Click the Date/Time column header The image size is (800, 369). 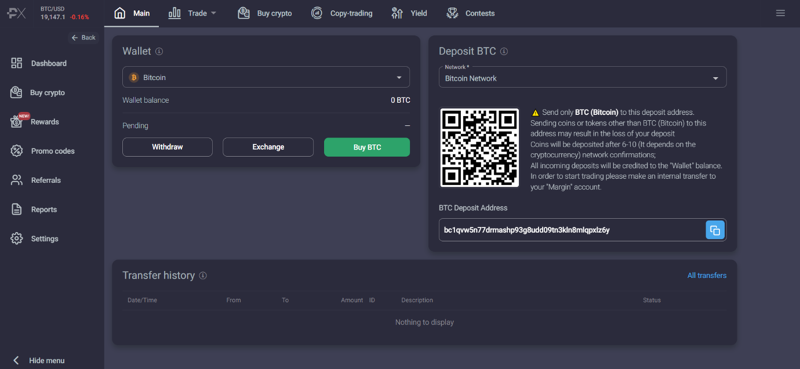(x=142, y=300)
